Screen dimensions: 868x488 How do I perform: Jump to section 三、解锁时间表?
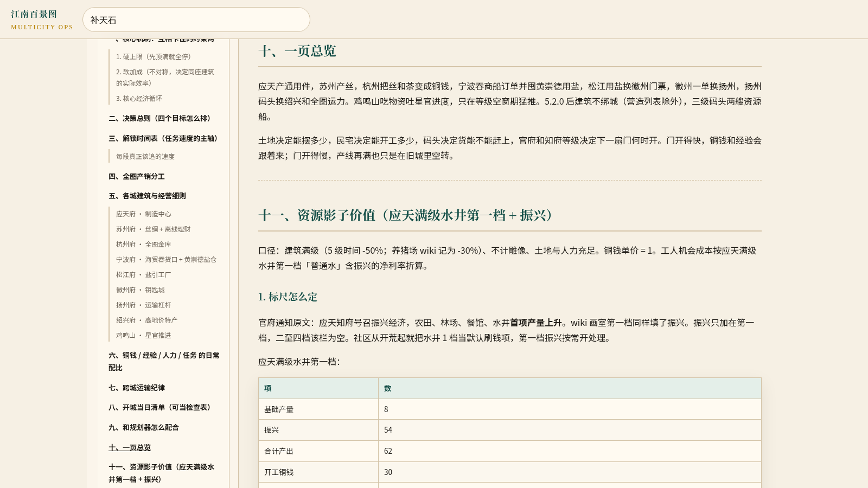pos(163,138)
